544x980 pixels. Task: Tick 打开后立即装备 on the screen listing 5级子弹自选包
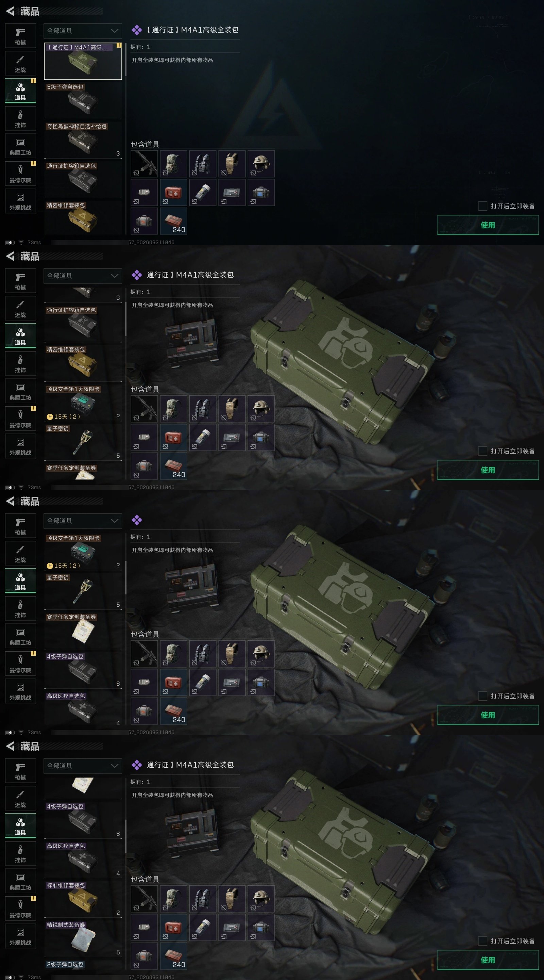click(482, 206)
